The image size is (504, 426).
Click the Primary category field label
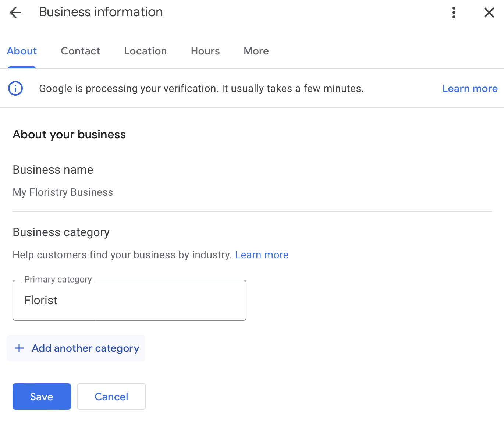(x=58, y=279)
